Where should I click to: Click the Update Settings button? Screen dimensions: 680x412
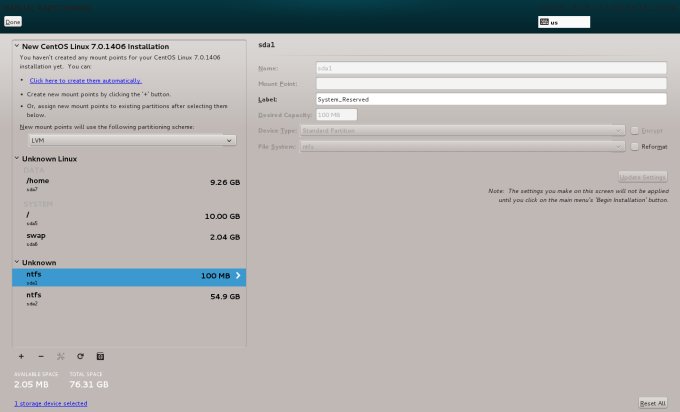pos(643,177)
